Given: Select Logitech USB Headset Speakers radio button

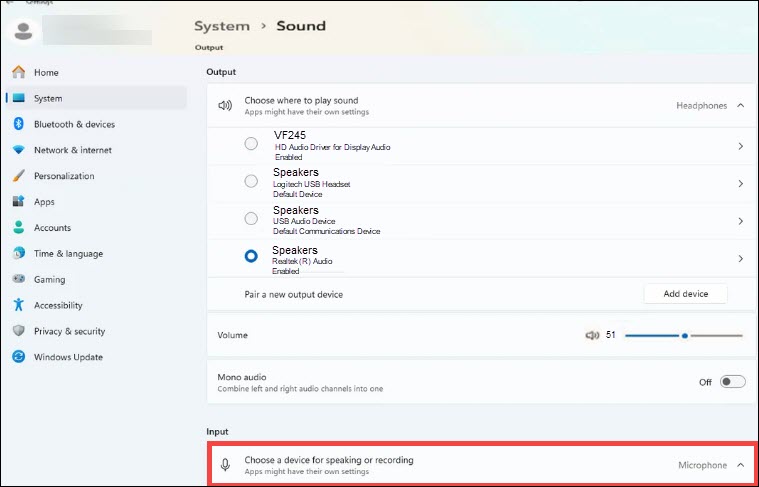Looking at the screenshot, I should tap(251, 181).
